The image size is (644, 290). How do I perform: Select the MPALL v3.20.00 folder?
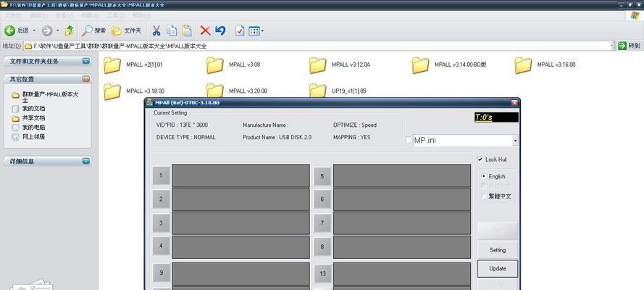point(237,91)
